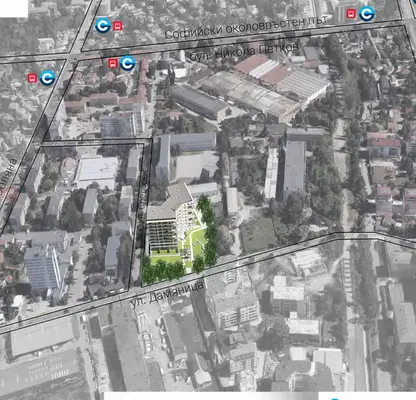Screen dimensions: 416x400
Task: Select the ул. Дамяница street label
Action: 166,295
